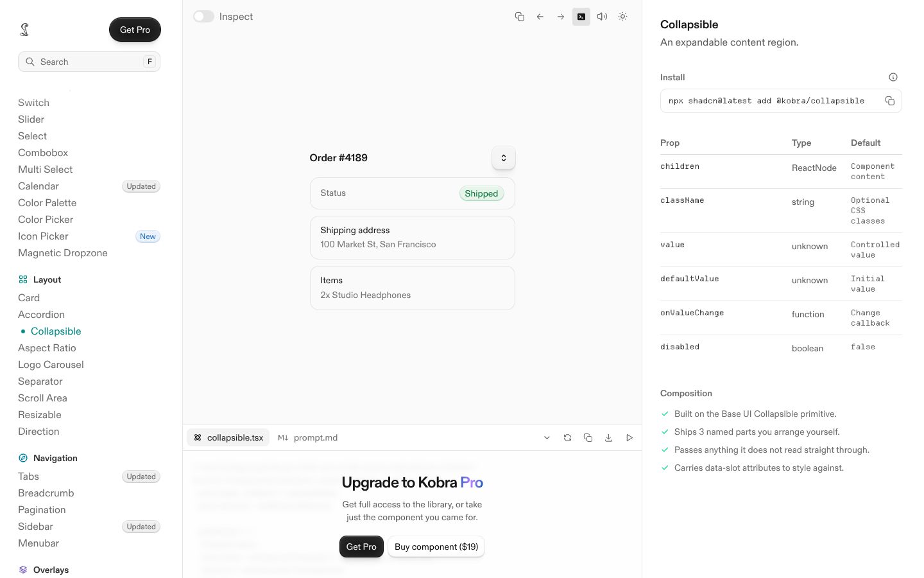Open the Aspect Ratio component page

click(x=47, y=348)
